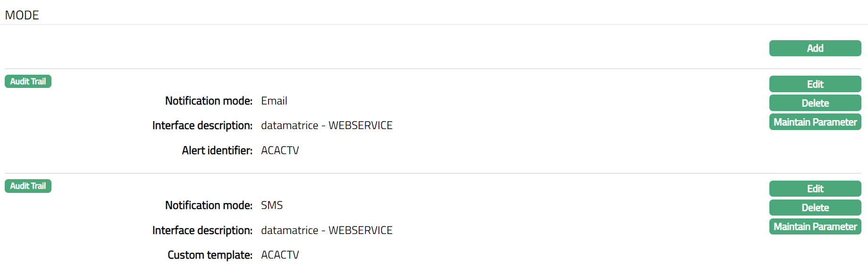Open Audit Trail for the SMS mode
The height and width of the screenshot is (269, 868).
pos(28,186)
